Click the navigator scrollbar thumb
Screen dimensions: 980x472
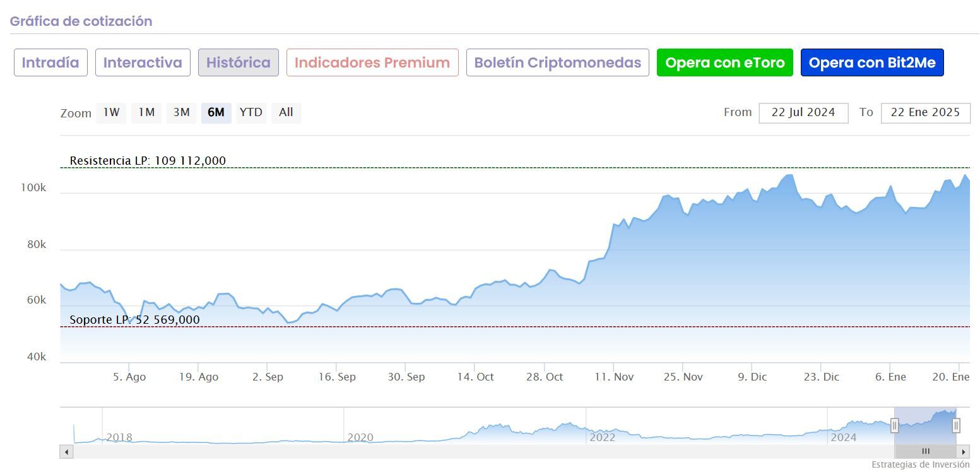[926, 452]
